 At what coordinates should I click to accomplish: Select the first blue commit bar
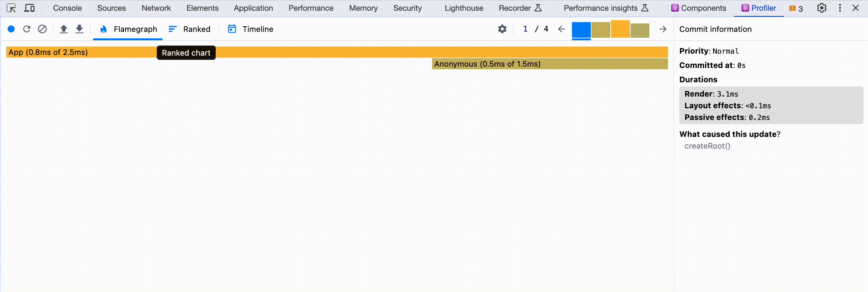point(581,30)
